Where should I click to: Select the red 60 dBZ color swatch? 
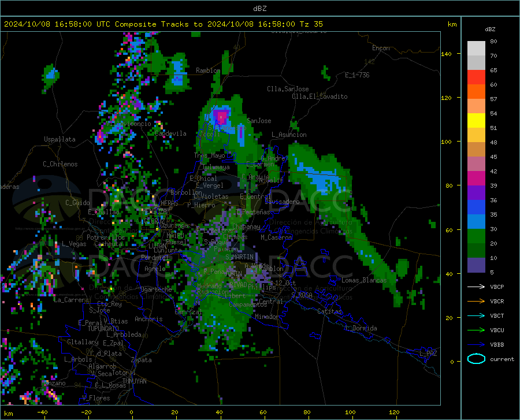coord(476,77)
